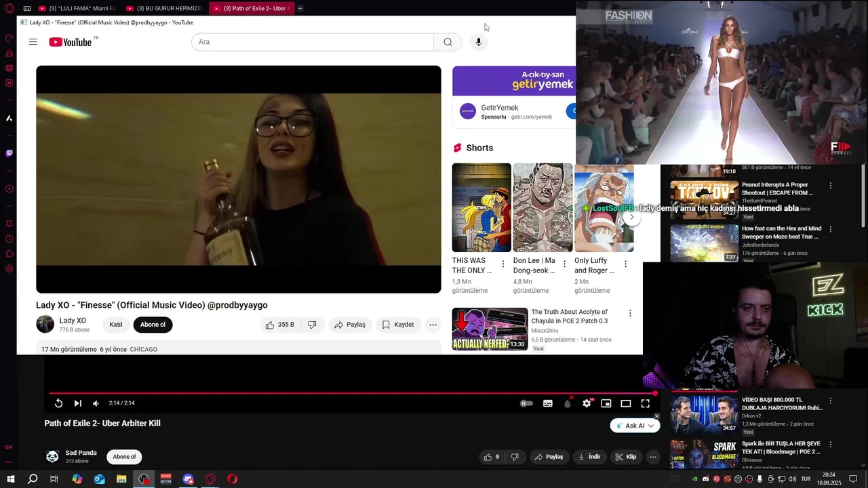
Task: Mute the Path of Exile video volume
Action: 96,403
